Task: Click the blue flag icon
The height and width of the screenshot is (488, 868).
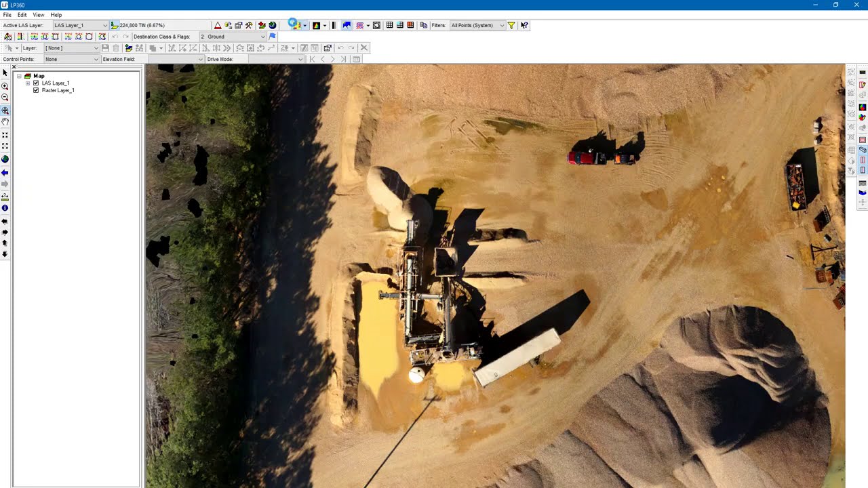Action: (x=273, y=37)
